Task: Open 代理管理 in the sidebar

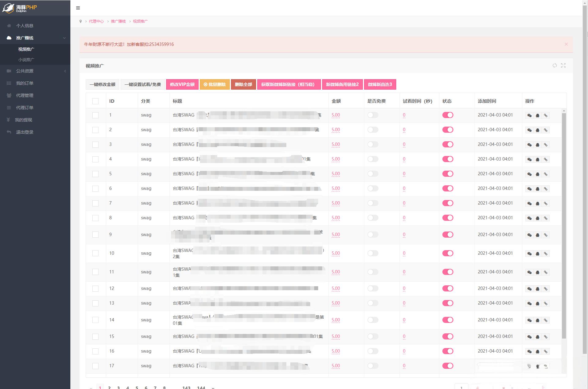Action: click(x=35, y=95)
